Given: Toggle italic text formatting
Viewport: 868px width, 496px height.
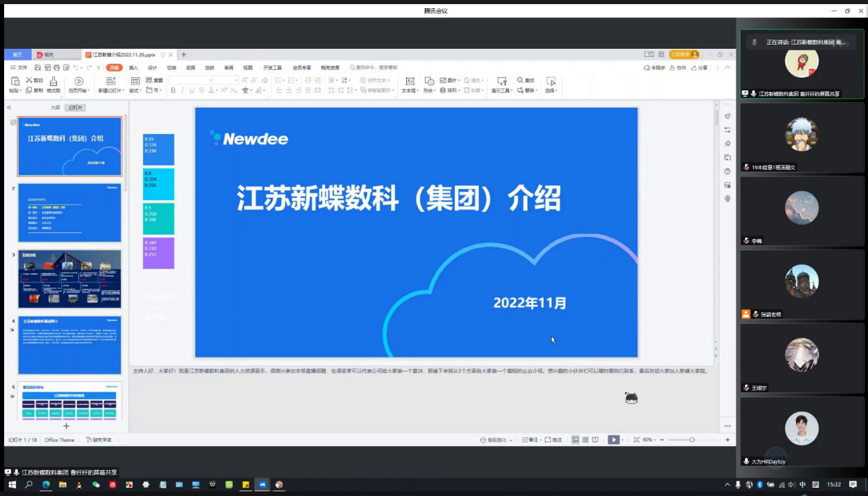Looking at the screenshot, I should pos(183,91).
